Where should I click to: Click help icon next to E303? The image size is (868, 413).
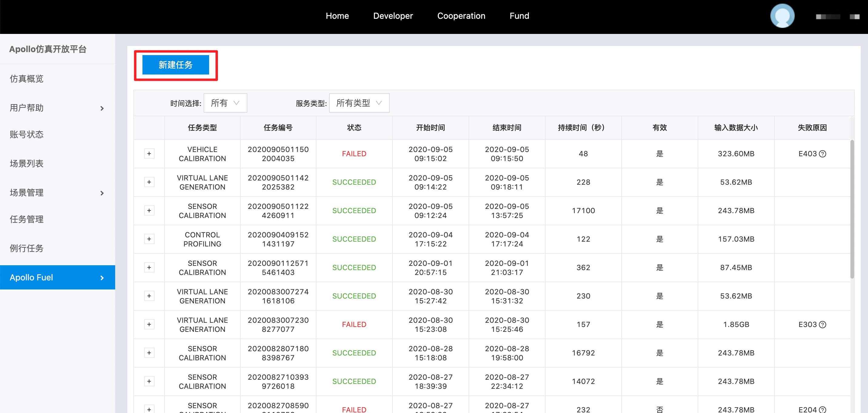(x=823, y=325)
